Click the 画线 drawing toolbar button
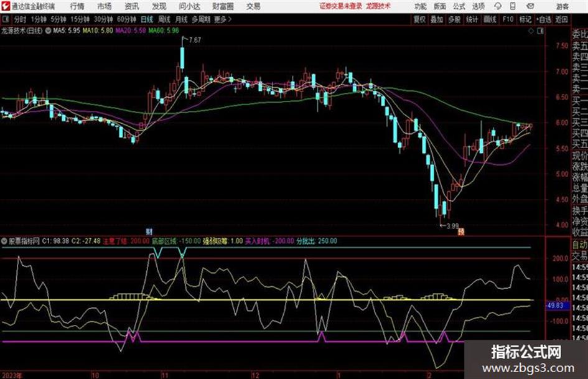 coord(490,19)
